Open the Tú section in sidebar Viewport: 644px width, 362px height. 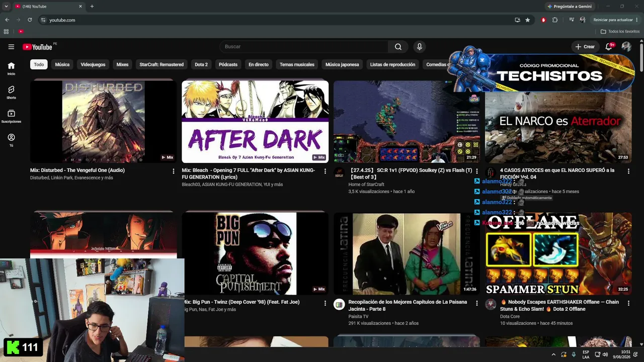[x=11, y=140]
